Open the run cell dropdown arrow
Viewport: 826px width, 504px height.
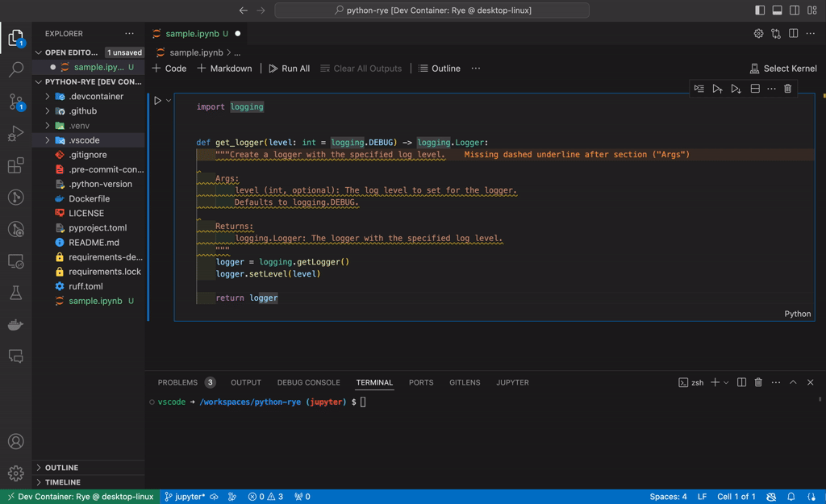[169, 100]
